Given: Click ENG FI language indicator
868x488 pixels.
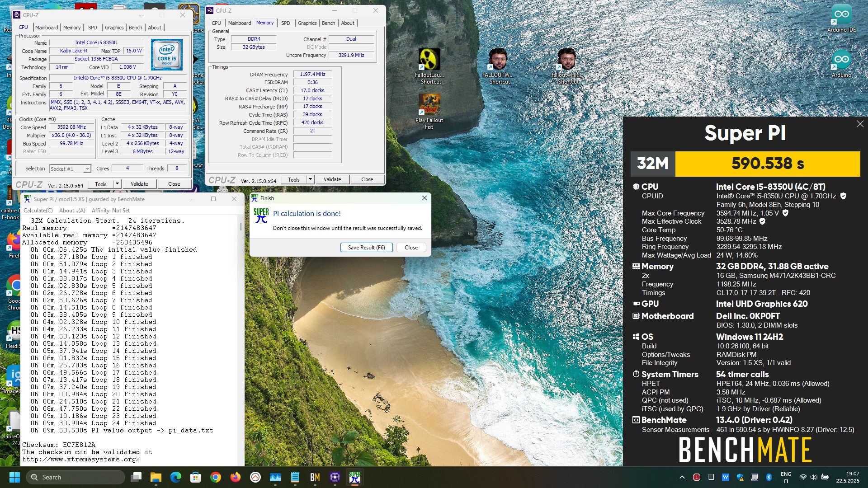Looking at the screenshot, I should tap(786, 477).
